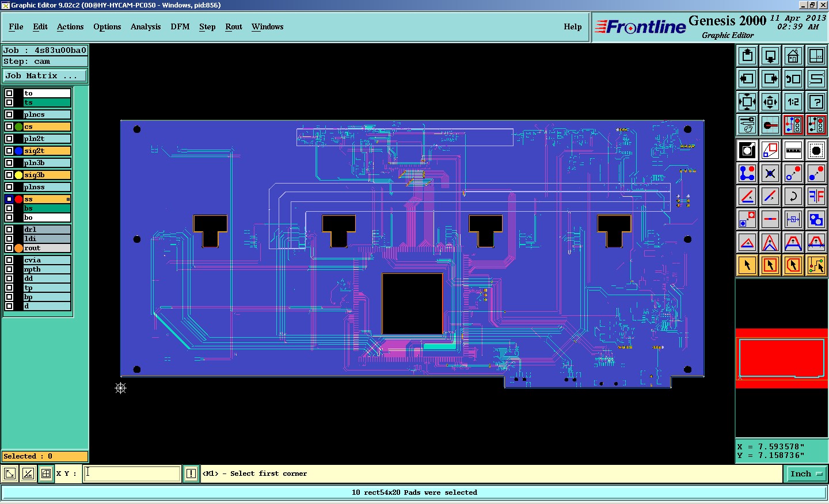Toggle the checkbox for layer sig3b
Image resolution: width=829 pixels, height=504 pixels.
(9, 175)
